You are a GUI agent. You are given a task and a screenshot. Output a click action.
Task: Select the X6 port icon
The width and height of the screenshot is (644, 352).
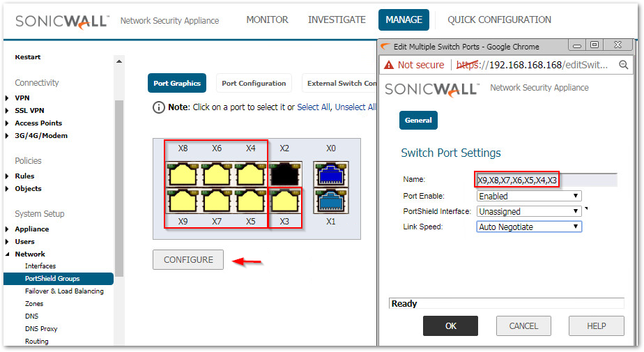tap(217, 174)
